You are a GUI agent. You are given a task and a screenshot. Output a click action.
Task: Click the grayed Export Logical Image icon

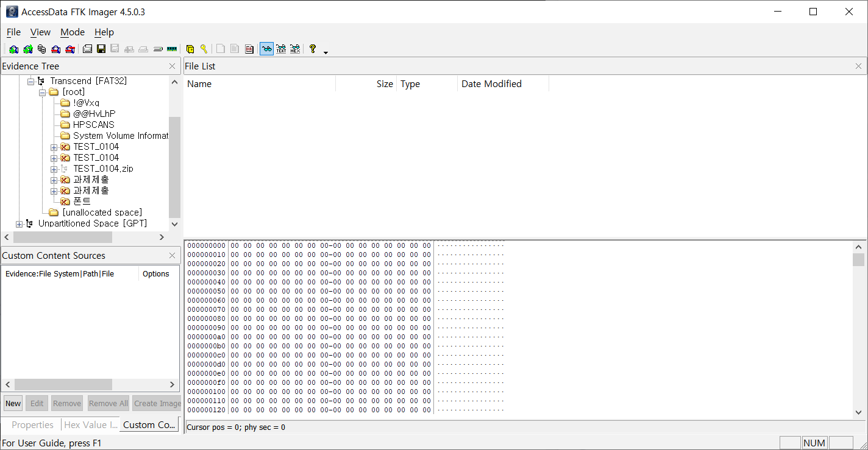coord(115,49)
